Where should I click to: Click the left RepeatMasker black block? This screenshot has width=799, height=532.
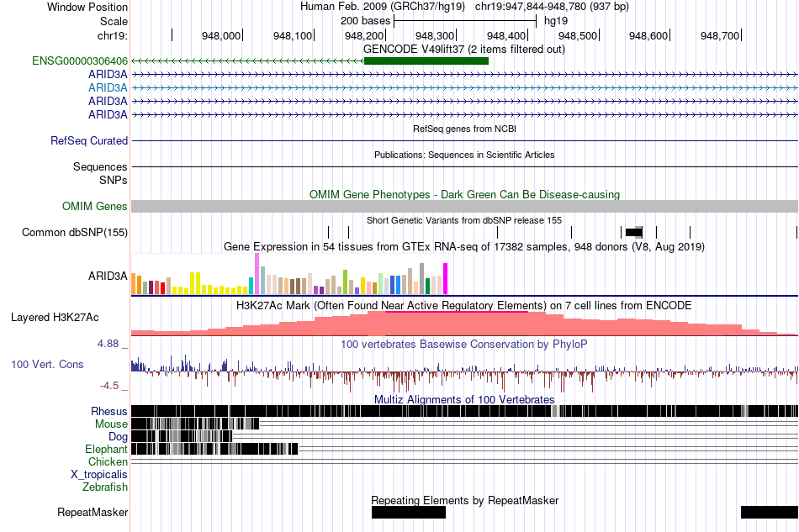409,512
